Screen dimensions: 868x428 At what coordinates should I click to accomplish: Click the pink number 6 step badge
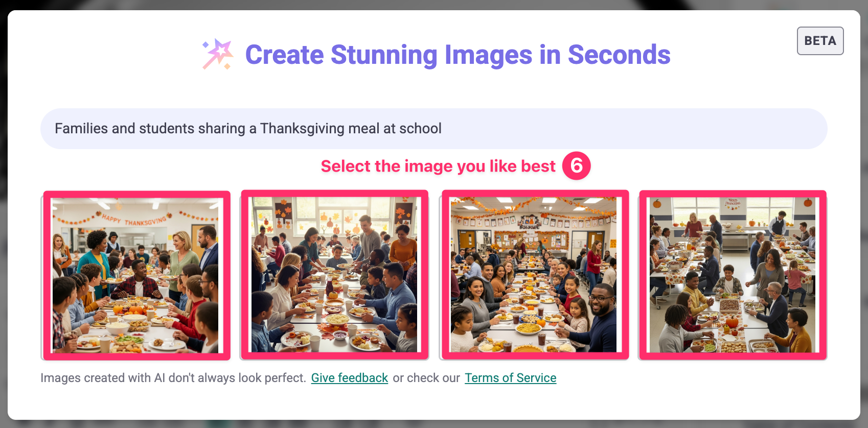pyautogui.click(x=576, y=165)
